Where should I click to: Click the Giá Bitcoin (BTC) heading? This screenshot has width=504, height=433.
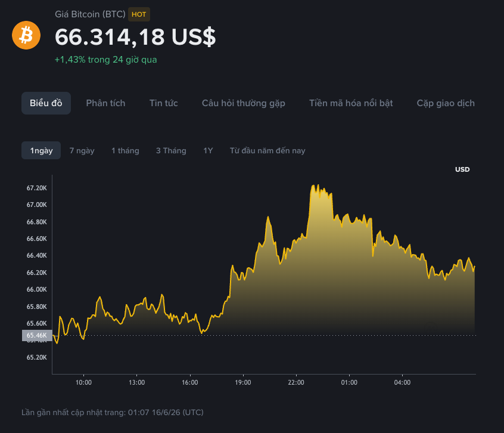click(90, 14)
